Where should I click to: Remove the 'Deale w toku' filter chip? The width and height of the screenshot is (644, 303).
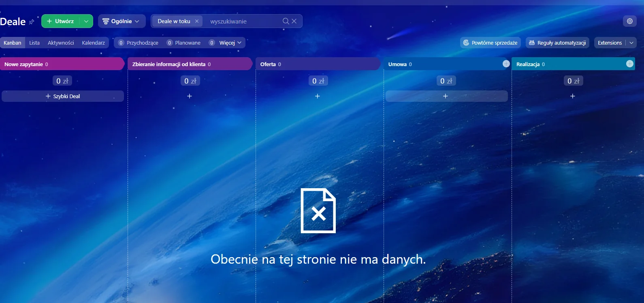(x=197, y=21)
